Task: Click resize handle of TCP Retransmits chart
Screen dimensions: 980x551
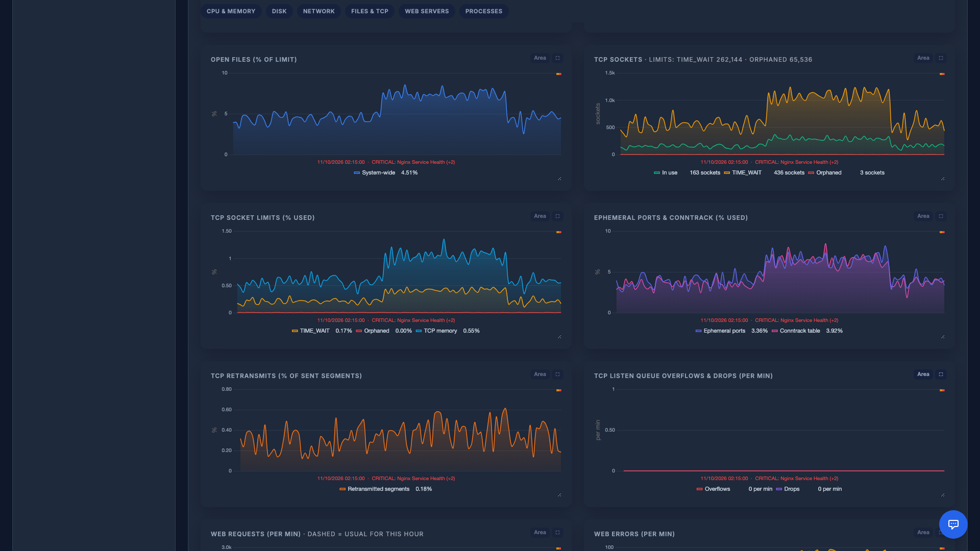Action: click(559, 495)
